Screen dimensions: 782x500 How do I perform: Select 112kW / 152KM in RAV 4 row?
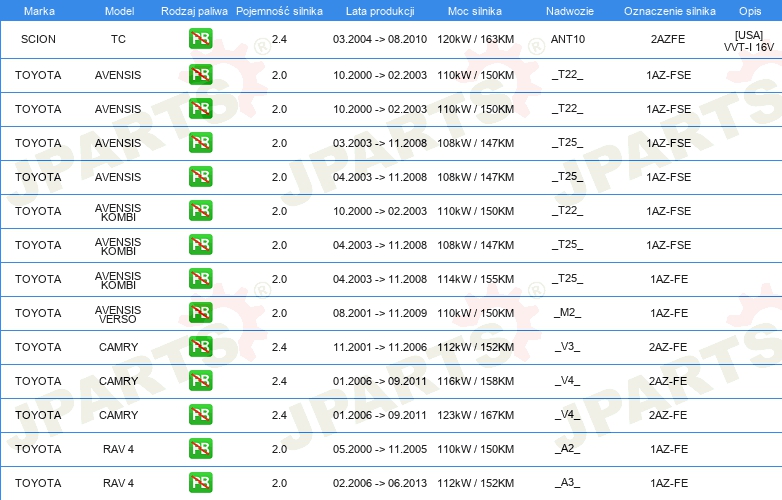[x=475, y=483]
